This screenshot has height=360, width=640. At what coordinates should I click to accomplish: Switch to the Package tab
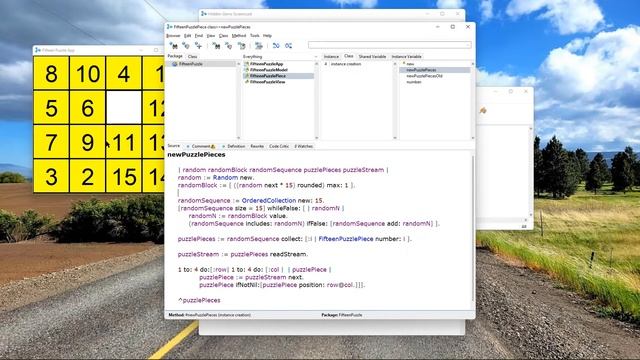click(x=175, y=56)
